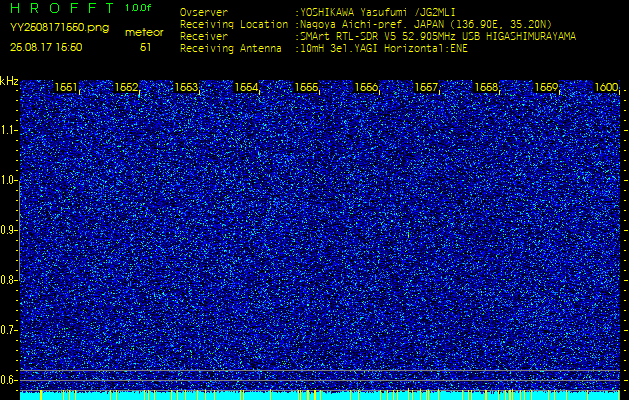Click the observer name YOSHIKAWA Yasufumi /JG2MLI
This screenshot has height=400, width=629.
point(377,12)
